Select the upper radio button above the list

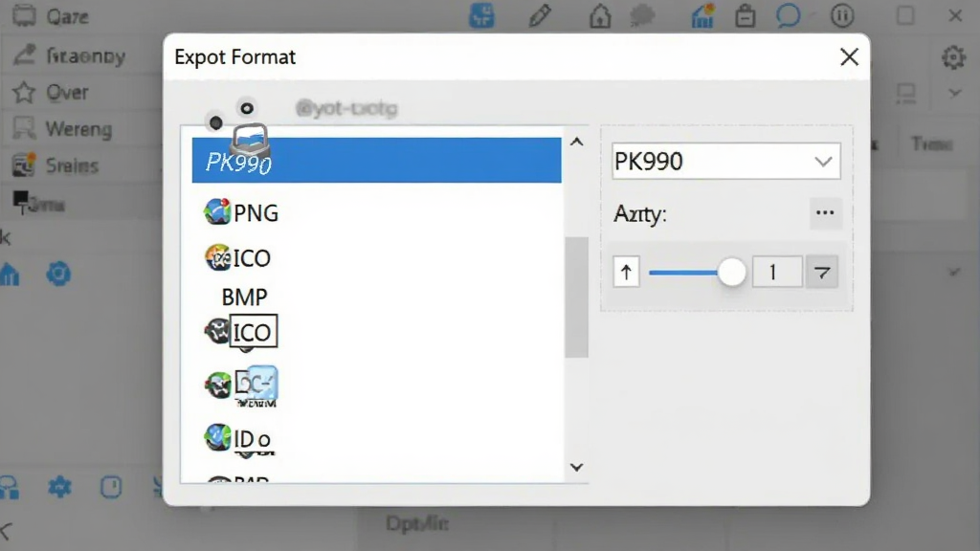[x=247, y=109]
